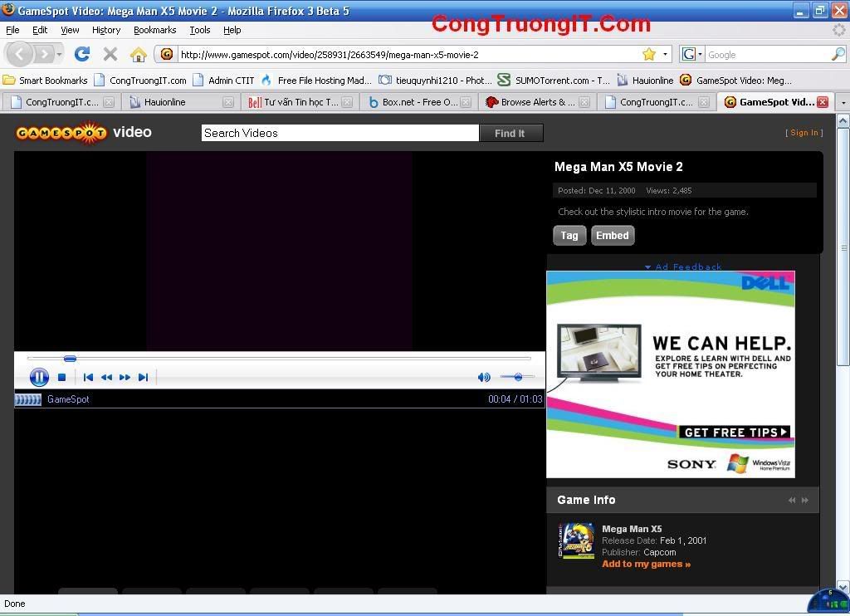
Task: Click the Sign In link
Action: pyautogui.click(x=804, y=133)
